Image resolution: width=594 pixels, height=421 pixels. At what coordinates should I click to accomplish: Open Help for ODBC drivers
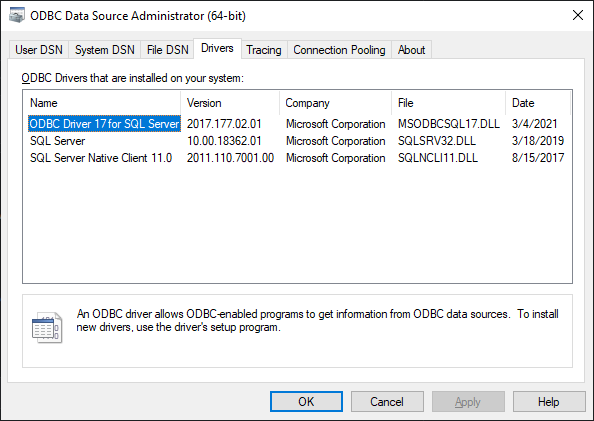(549, 402)
